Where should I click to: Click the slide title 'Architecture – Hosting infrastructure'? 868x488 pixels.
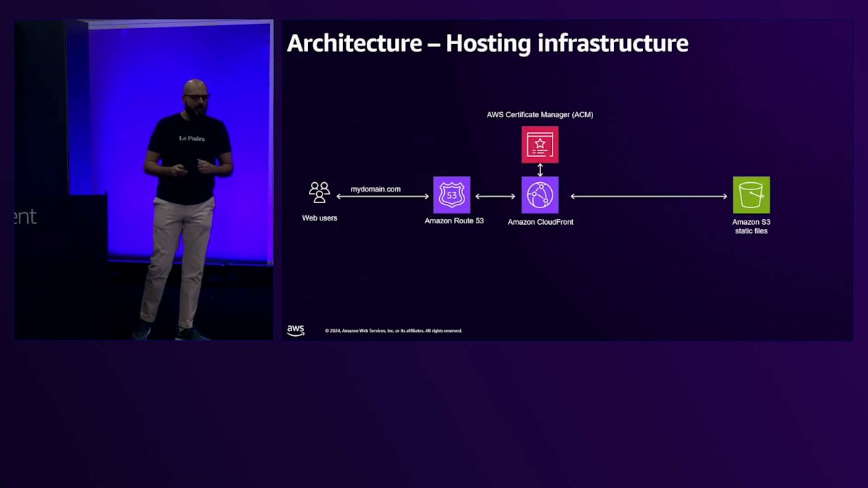click(488, 43)
